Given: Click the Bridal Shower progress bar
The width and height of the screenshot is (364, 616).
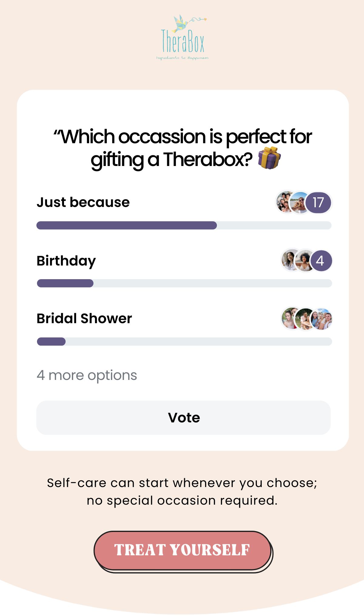Looking at the screenshot, I should (x=184, y=341).
